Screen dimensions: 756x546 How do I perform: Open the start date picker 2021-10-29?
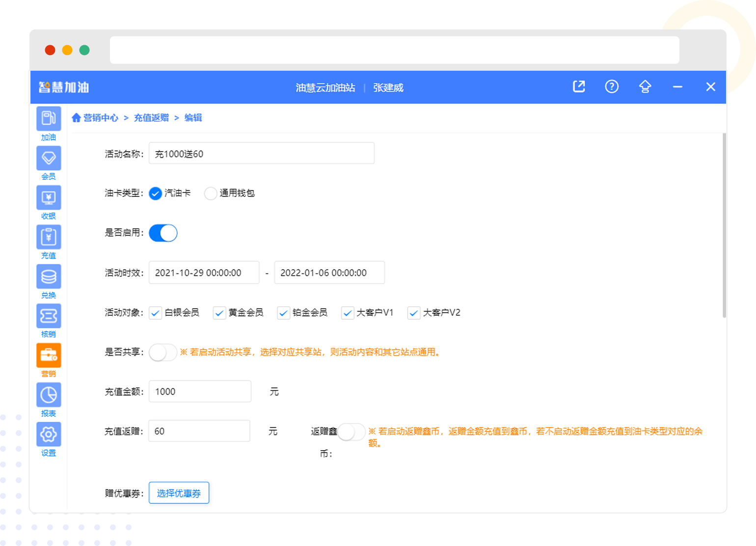(x=204, y=273)
